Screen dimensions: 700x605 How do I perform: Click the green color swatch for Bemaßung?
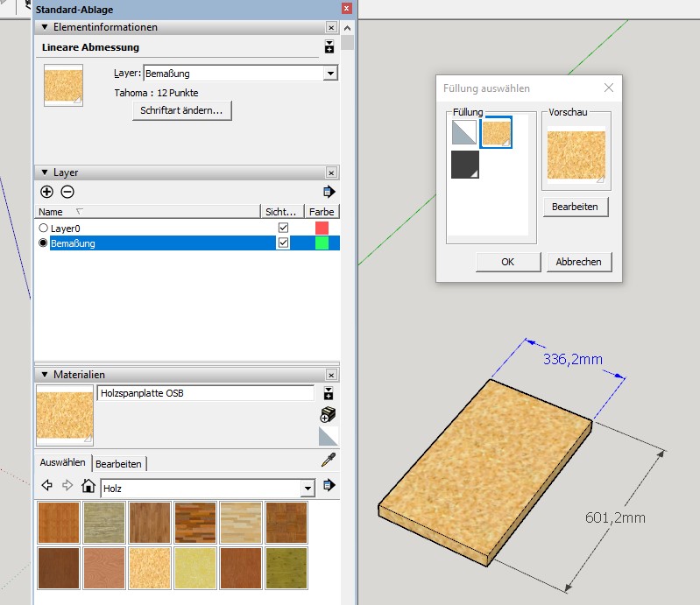pos(322,243)
